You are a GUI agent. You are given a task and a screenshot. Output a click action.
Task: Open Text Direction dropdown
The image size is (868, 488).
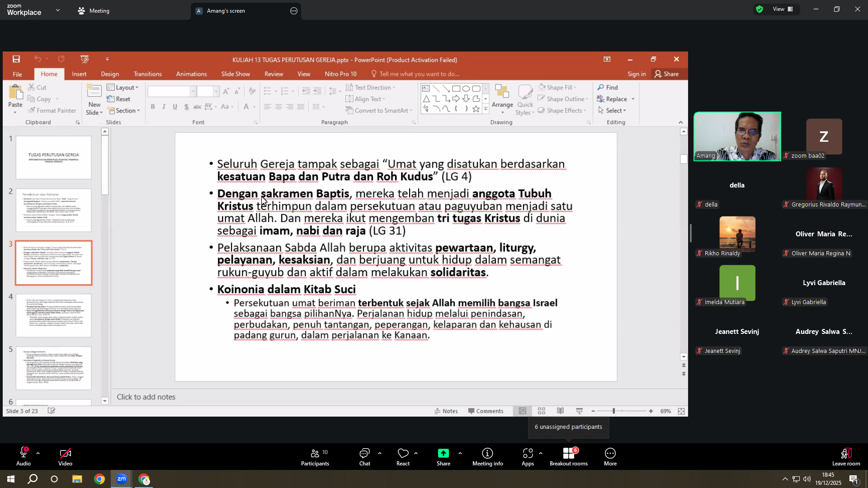click(x=370, y=88)
